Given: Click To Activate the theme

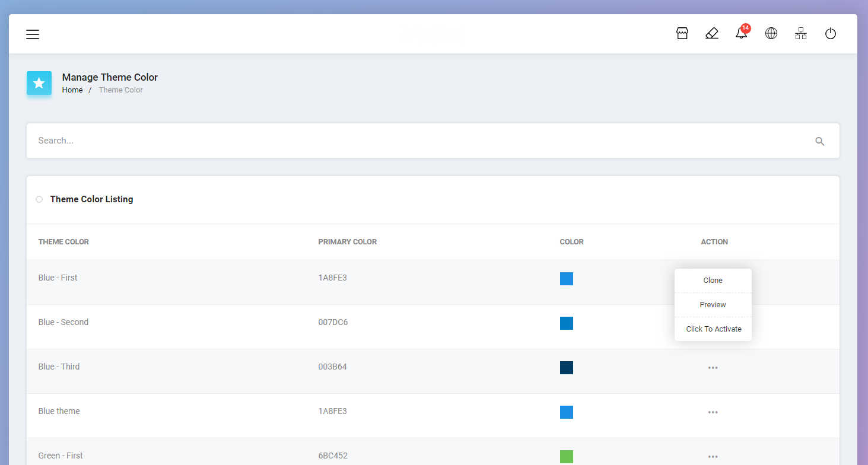Looking at the screenshot, I should point(713,329).
